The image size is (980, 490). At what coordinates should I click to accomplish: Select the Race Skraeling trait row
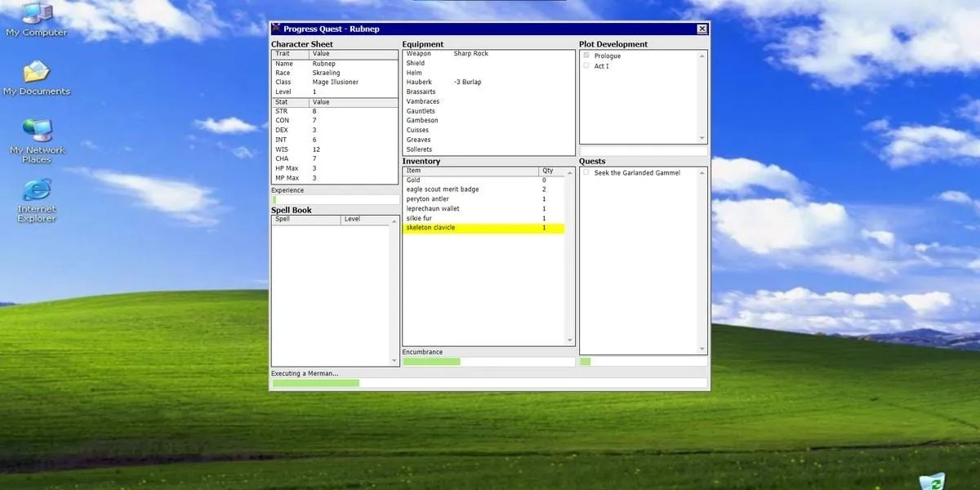(x=335, y=73)
